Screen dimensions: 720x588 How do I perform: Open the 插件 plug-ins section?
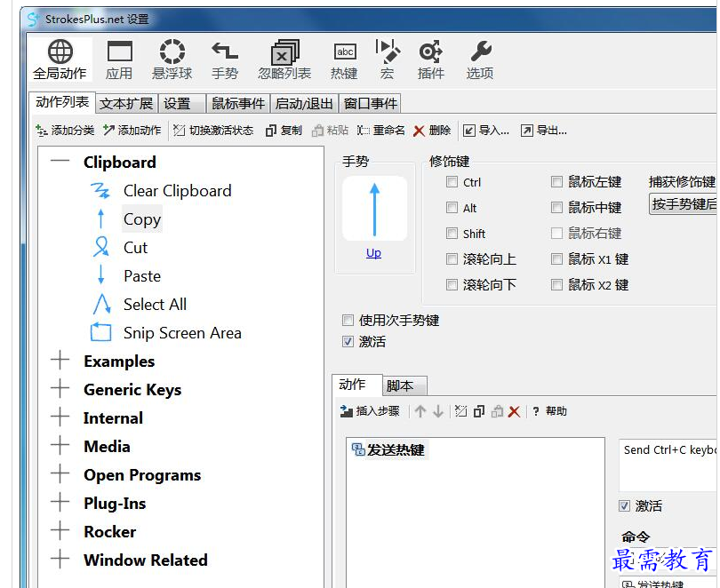coord(431,60)
